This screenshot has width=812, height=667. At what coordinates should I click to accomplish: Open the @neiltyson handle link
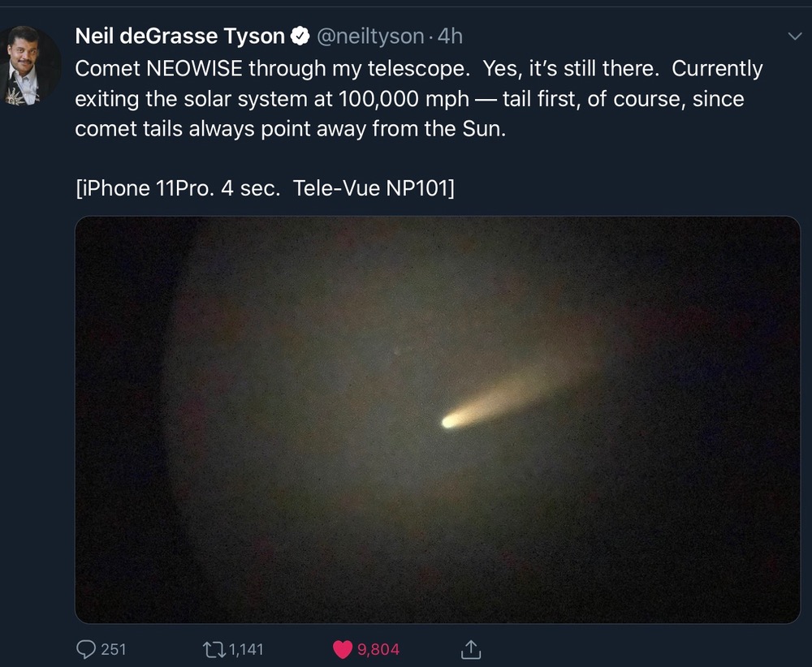(370, 37)
